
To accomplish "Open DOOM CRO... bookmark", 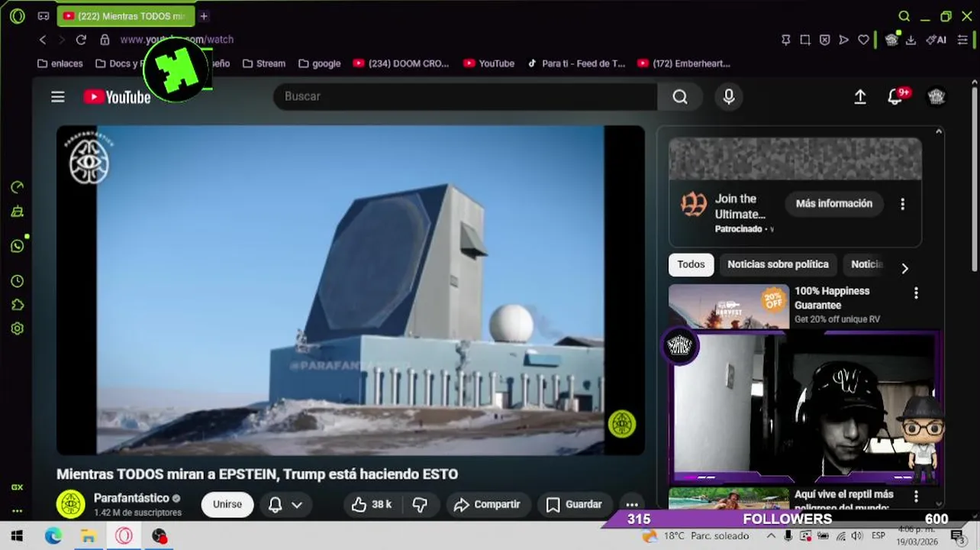I will click(401, 63).
